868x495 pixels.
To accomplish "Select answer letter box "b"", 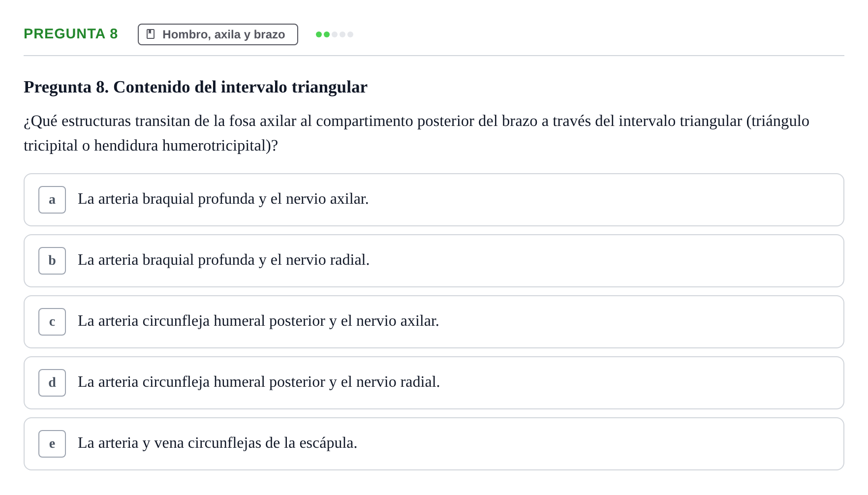I will 52,261.
